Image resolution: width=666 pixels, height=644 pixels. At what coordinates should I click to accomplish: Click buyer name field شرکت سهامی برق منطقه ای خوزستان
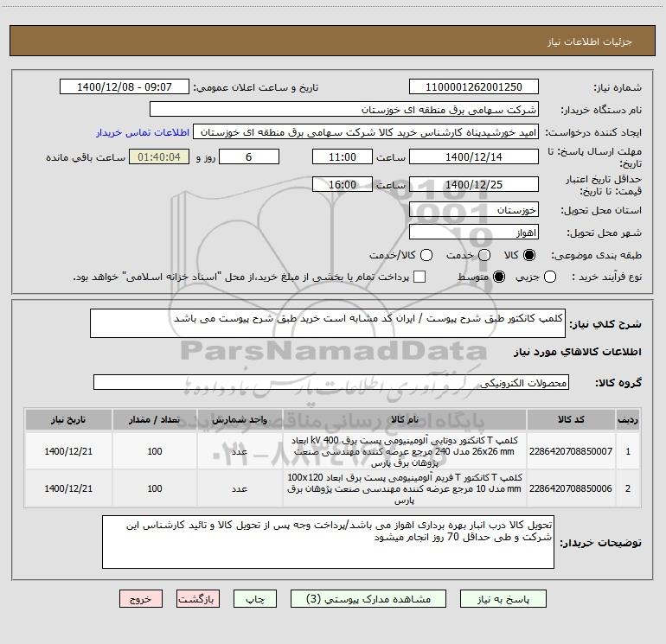344,110
